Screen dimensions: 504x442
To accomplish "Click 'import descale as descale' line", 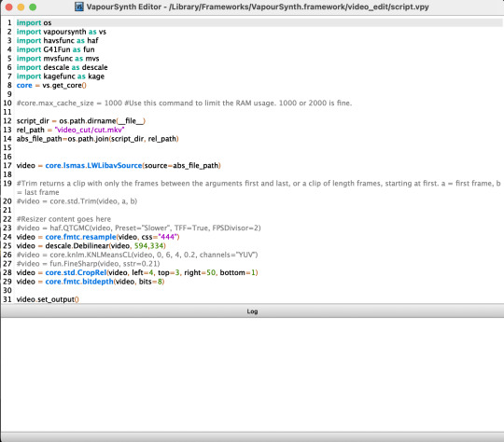I will tap(62, 67).
